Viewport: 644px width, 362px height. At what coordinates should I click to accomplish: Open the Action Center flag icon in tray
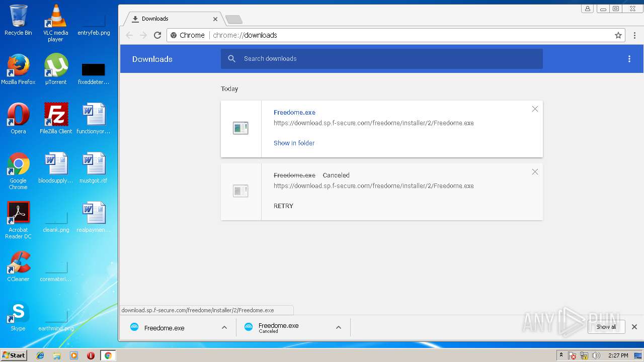[x=572, y=355]
